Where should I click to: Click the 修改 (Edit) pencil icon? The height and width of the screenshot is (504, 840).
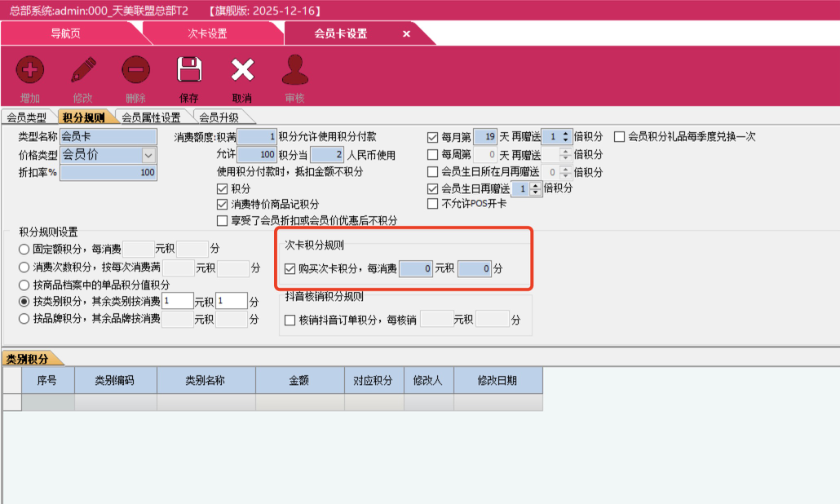point(83,70)
